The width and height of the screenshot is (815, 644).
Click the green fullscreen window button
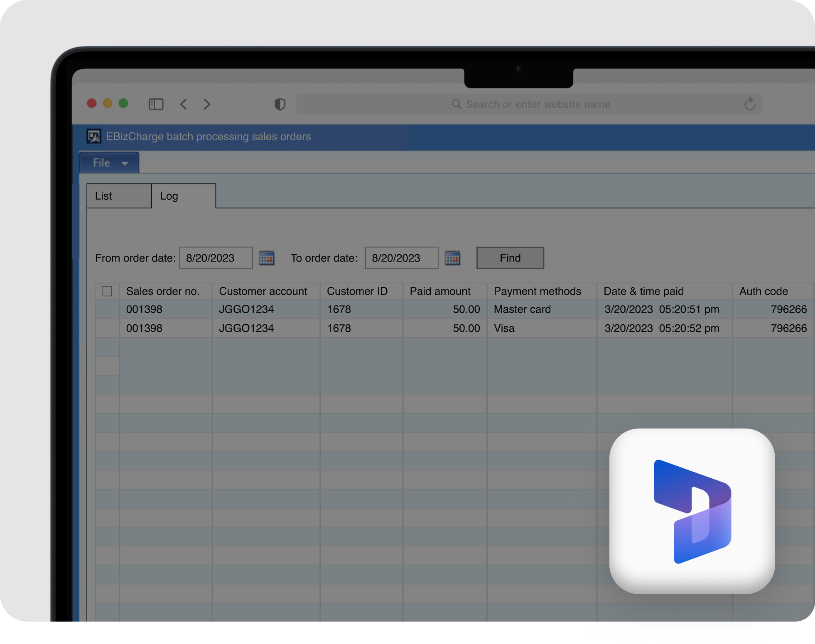[x=123, y=103]
